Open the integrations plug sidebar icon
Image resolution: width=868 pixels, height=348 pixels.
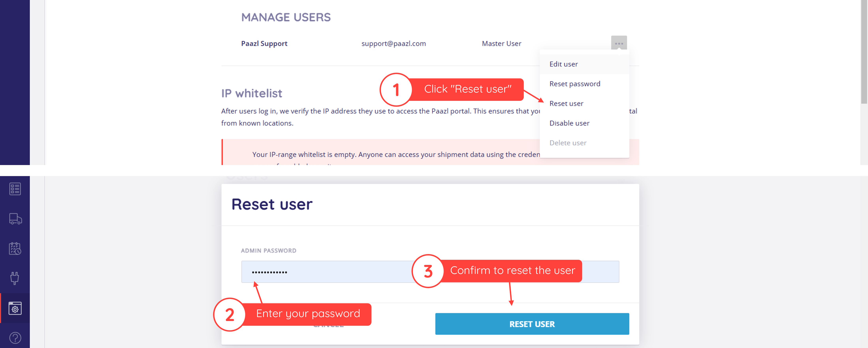(14, 278)
